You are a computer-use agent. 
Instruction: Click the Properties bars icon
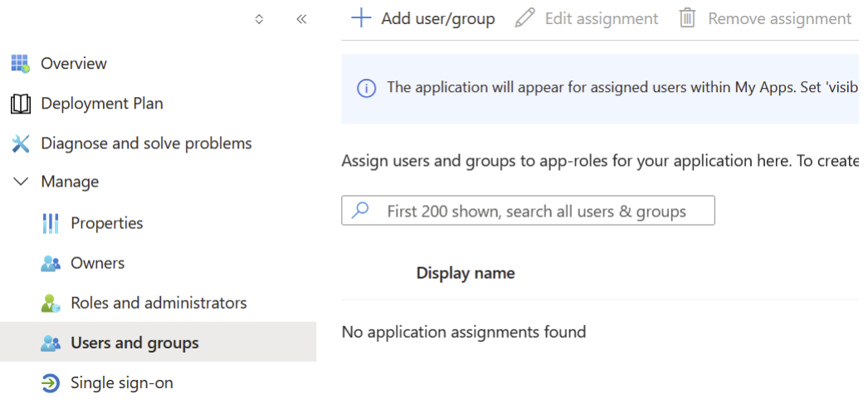point(51,223)
